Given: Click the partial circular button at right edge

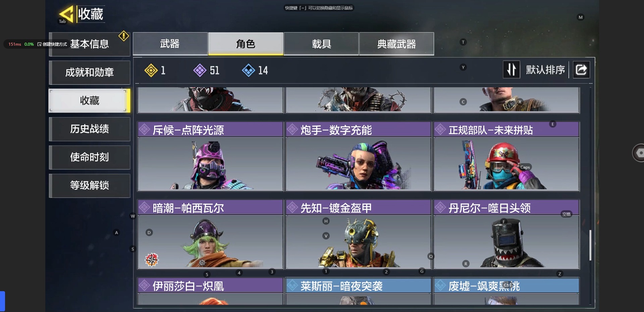Looking at the screenshot, I should tap(638, 153).
